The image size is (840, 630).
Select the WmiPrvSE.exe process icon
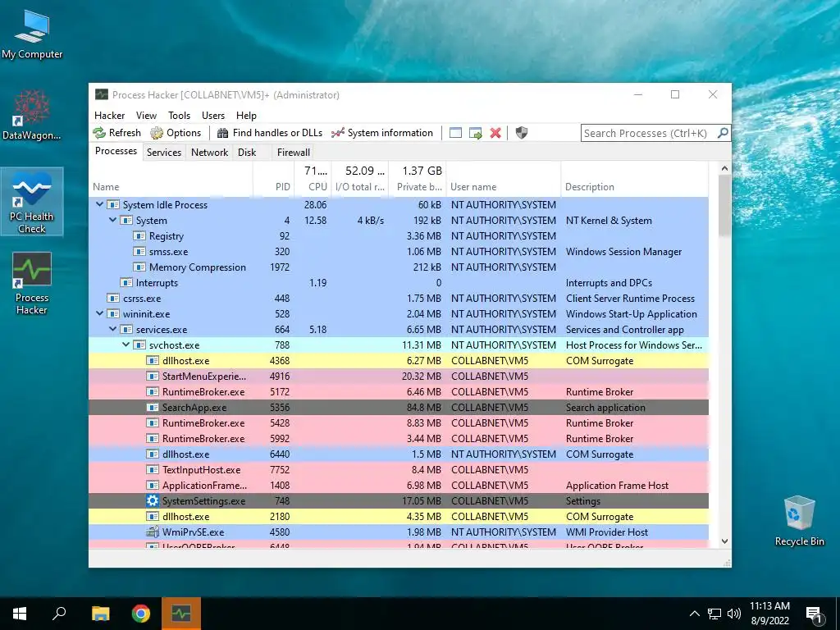[x=153, y=532]
